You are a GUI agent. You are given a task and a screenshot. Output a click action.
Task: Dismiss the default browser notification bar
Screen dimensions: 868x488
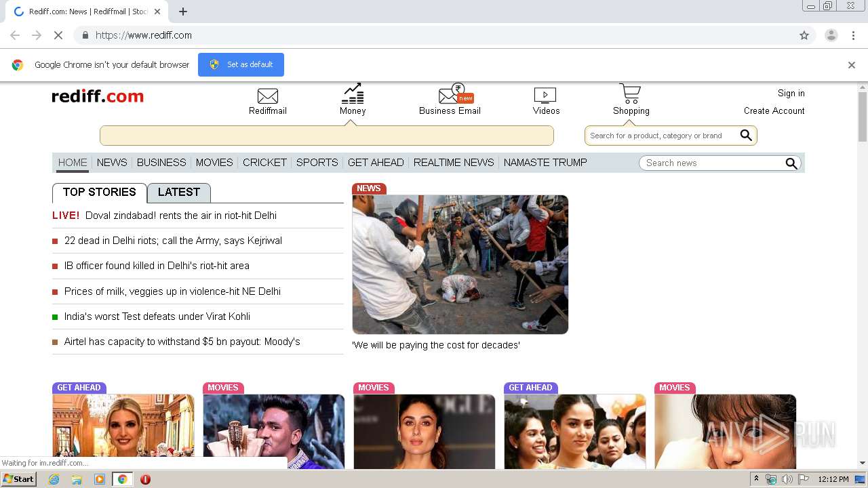(x=852, y=65)
